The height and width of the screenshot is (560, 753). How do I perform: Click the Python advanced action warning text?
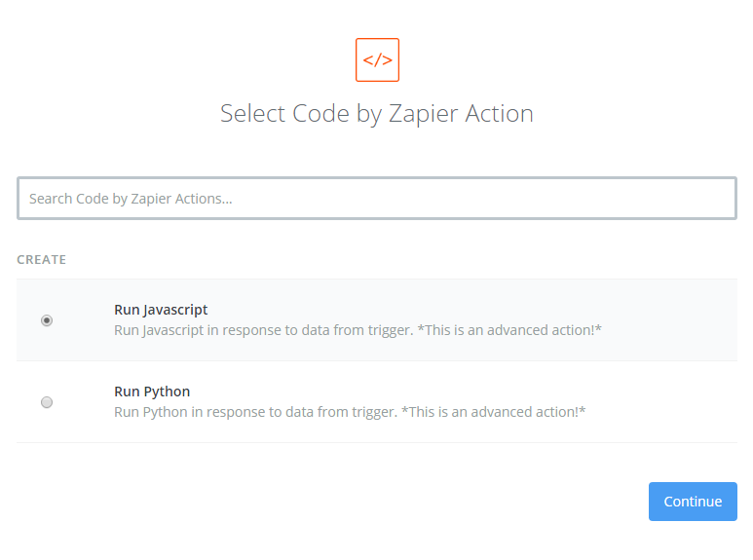(493, 412)
